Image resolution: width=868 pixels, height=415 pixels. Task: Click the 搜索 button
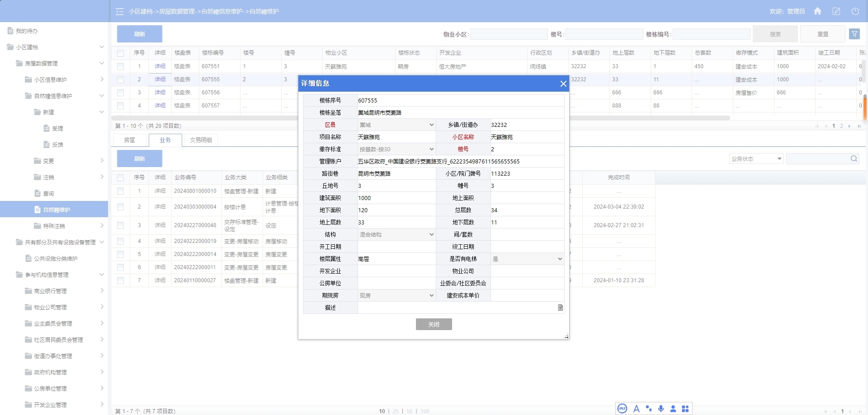[775, 34]
